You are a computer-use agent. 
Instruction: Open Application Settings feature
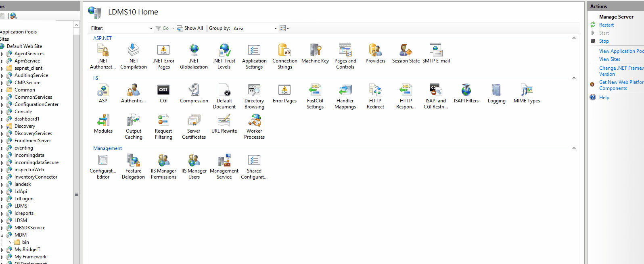click(x=254, y=56)
